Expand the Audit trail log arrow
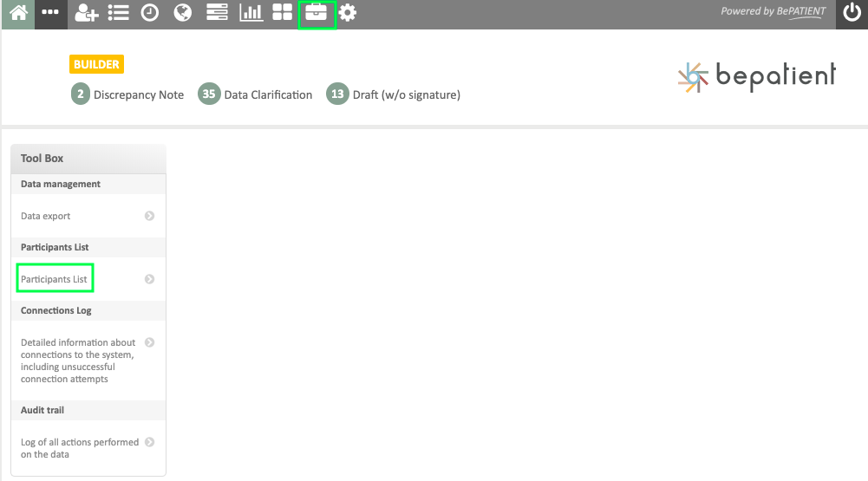 point(149,442)
